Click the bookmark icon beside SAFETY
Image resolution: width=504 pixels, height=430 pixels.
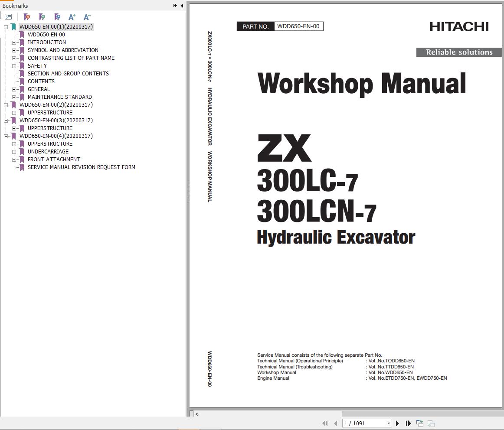pyautogui.click(x=22, y=66)
